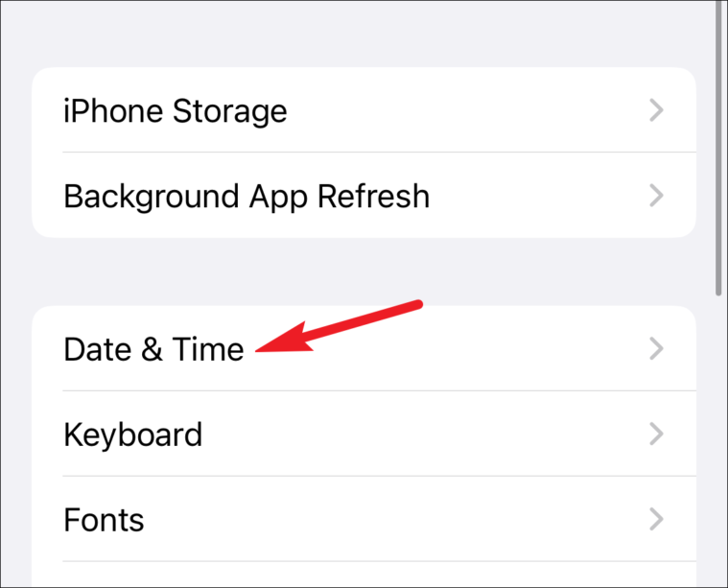The image size is (728, 588).
Task: Tap the chevron on Keyboard row
Action: point(656,434)
